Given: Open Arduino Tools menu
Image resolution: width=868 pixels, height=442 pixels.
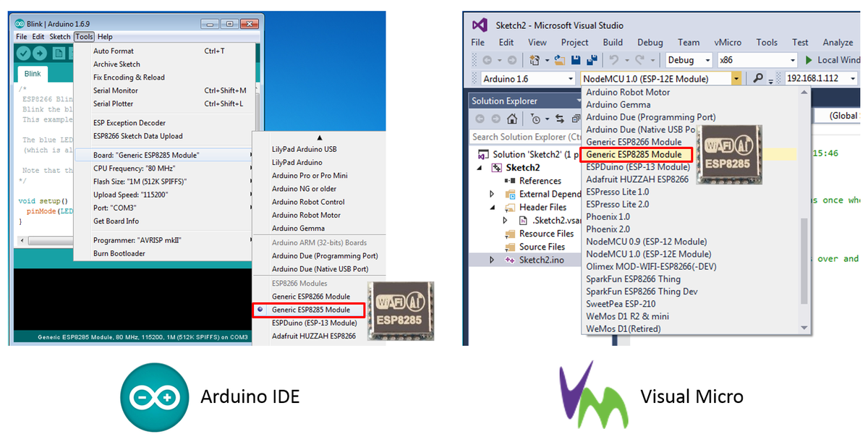Looking at the screenshot, I should click(84, 37).
